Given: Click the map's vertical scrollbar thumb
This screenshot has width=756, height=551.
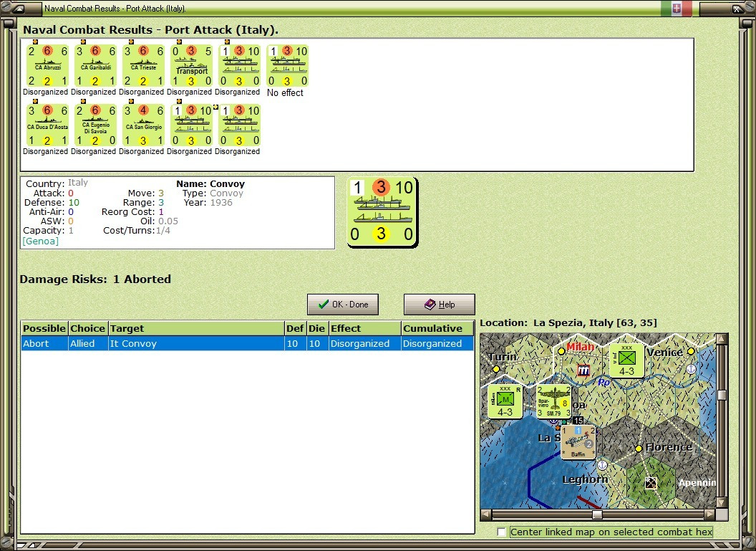Looking at the screenshot, I should [722, 395].
